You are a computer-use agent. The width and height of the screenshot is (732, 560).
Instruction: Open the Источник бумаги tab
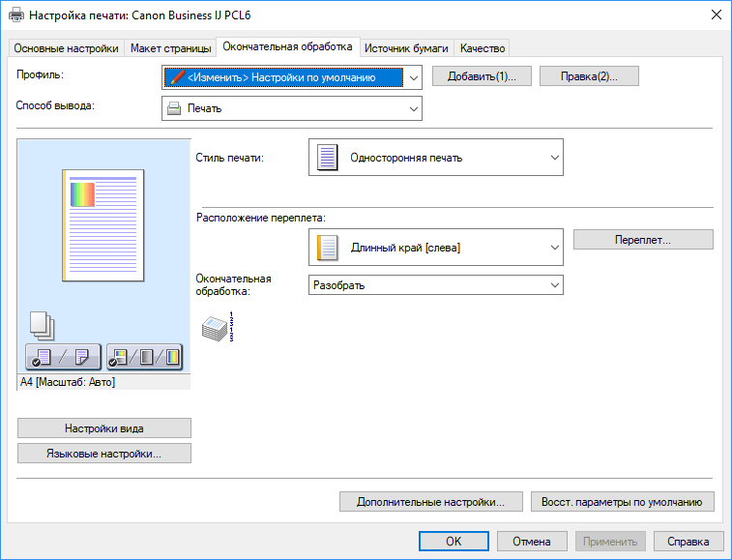click(x=406, y=48)
